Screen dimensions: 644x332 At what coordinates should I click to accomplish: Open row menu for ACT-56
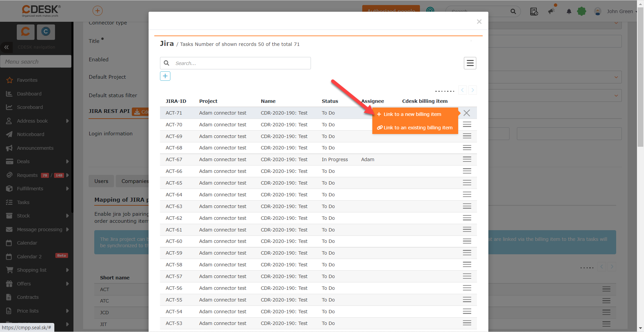pos(467,288)
